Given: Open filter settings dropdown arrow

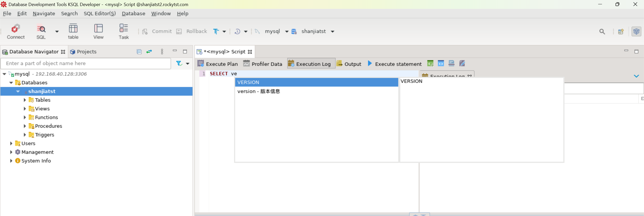Looking at the screenshot, I should tap(187, 64).
